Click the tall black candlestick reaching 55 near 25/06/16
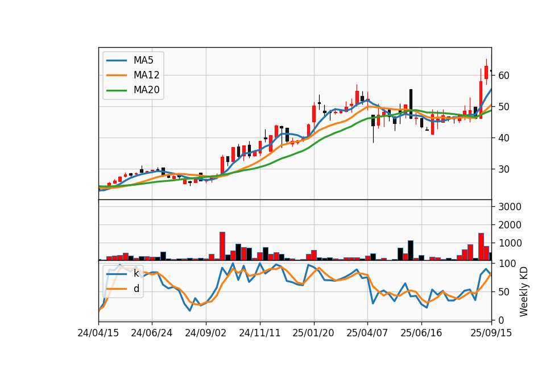546x392 pixels. click(411, 104)
